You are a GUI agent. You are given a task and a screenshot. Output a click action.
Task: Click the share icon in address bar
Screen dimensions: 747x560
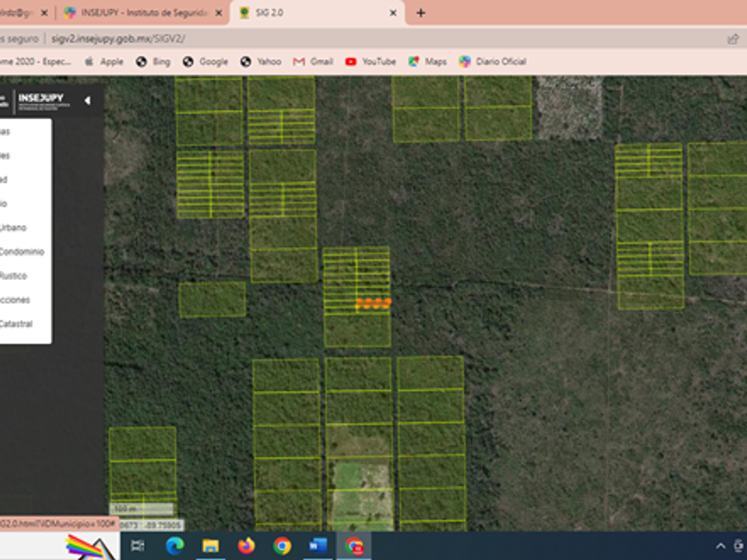coord(733,39)
